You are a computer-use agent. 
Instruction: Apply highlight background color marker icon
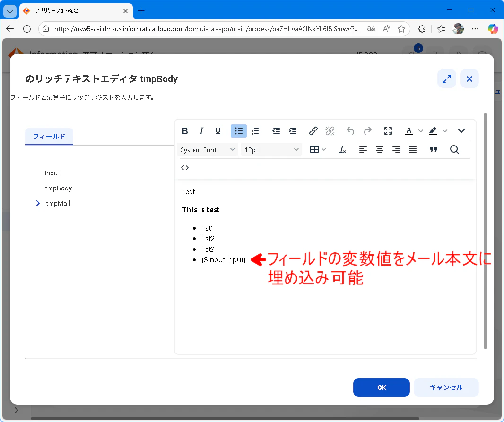pos(433,131)
